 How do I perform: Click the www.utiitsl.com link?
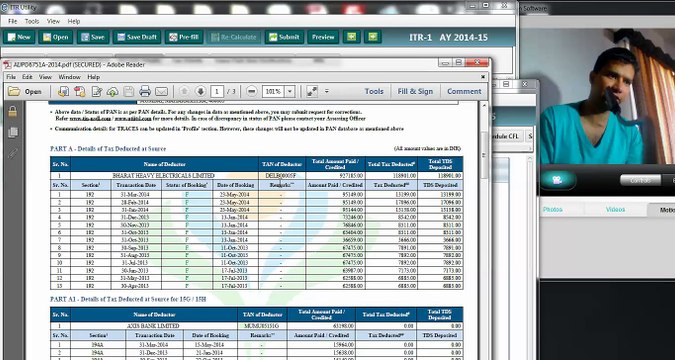click(x=133, y=118)
